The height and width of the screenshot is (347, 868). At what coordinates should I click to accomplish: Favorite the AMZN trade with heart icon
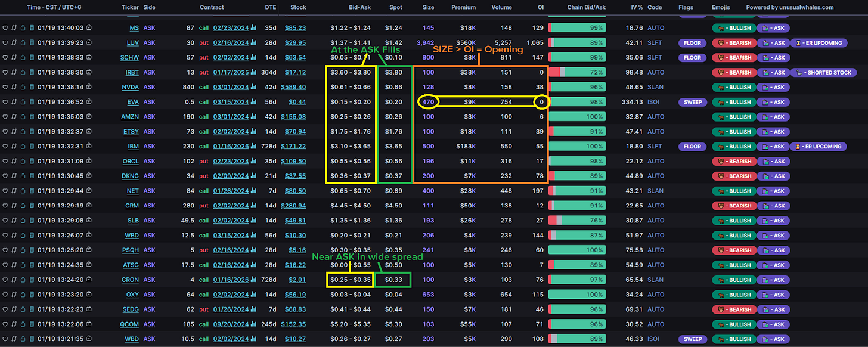pos(5,117)
